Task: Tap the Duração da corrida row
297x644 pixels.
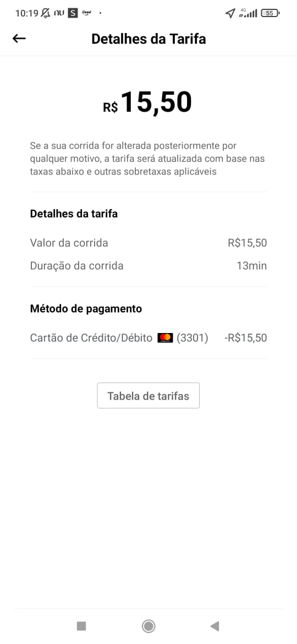Action: (148, 266)
